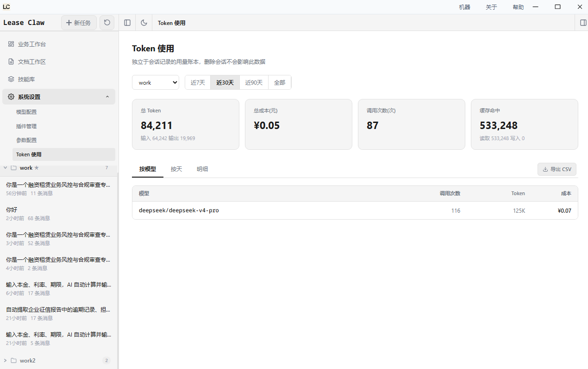Click the work2 count badge 2
Viewport: 588px width, 369px height.
(106, 360)
